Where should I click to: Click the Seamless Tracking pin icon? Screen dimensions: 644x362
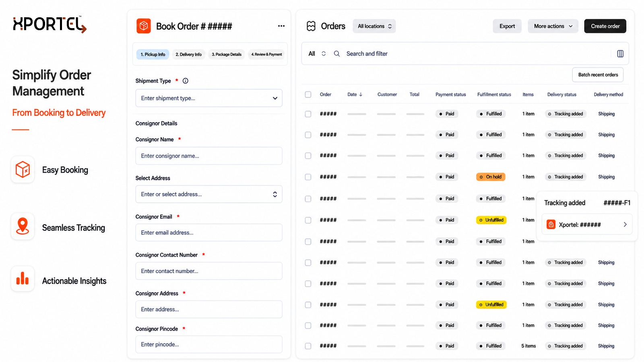23,226
